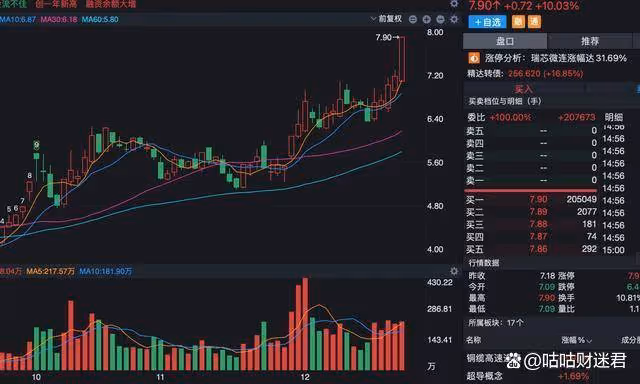Click the 行情数据 section header

tap(484, 263)
